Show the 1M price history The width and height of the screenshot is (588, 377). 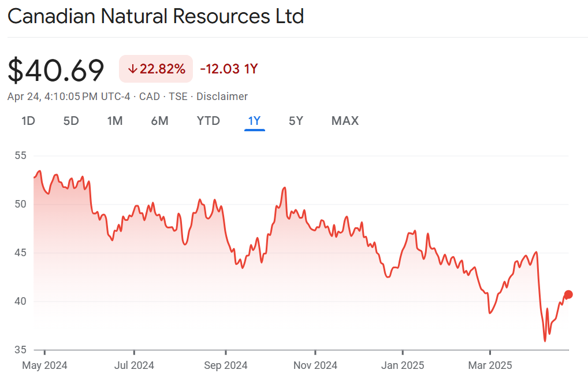[x=115, y=121]
